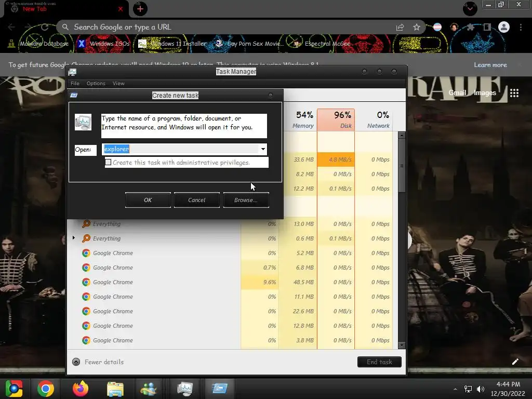
Task: Click Learn more about Chrome updates
Action: 490,65
